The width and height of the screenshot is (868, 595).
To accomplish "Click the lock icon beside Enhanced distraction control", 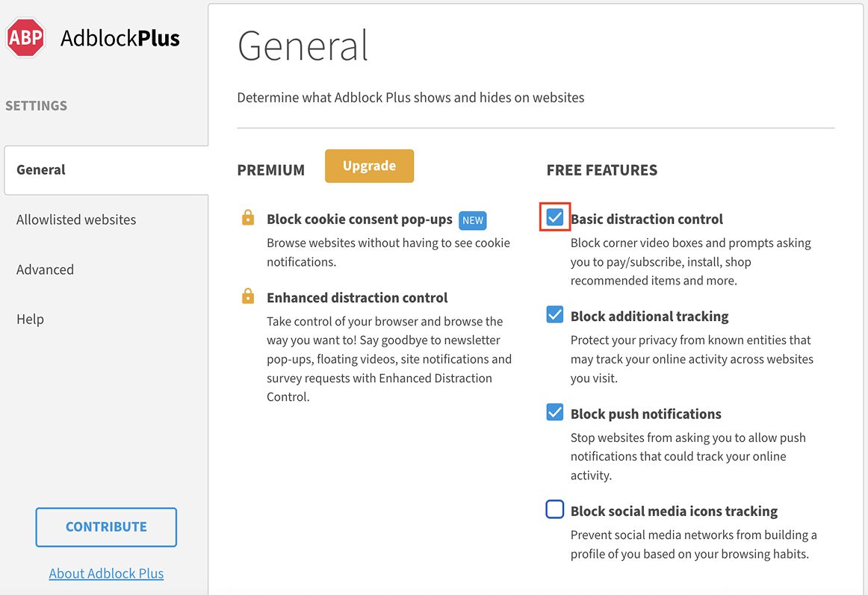I will 248,296.
